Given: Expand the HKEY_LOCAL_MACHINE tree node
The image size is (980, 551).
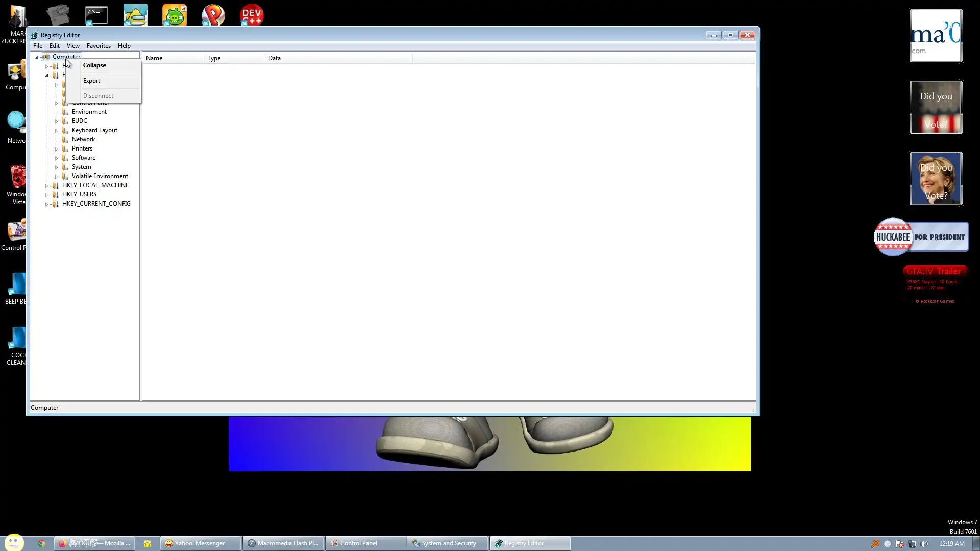Looking at the screenshot, I should coord(46,186).
